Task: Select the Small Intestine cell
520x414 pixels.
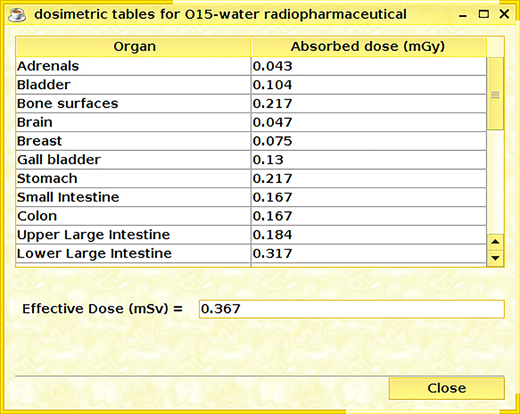Action: [x=133, y=197]
